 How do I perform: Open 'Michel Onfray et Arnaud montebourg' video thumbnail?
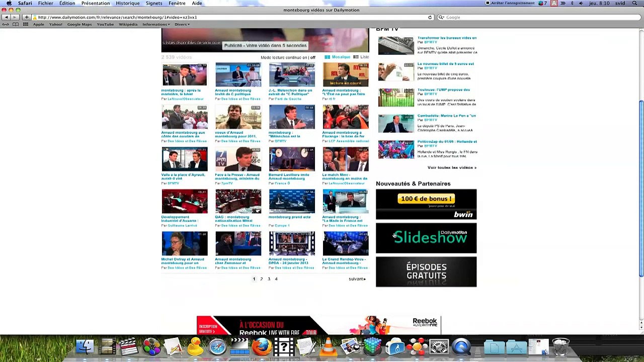coord(185,243)
